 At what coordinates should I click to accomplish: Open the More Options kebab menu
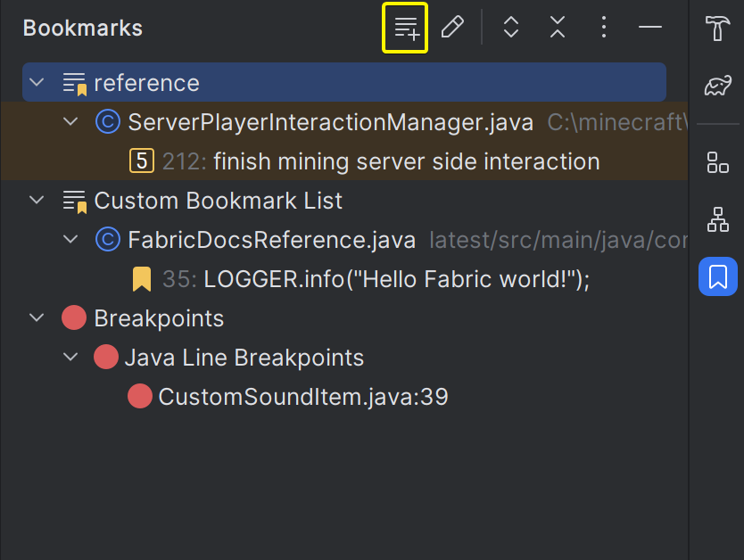tap(604, 28)
